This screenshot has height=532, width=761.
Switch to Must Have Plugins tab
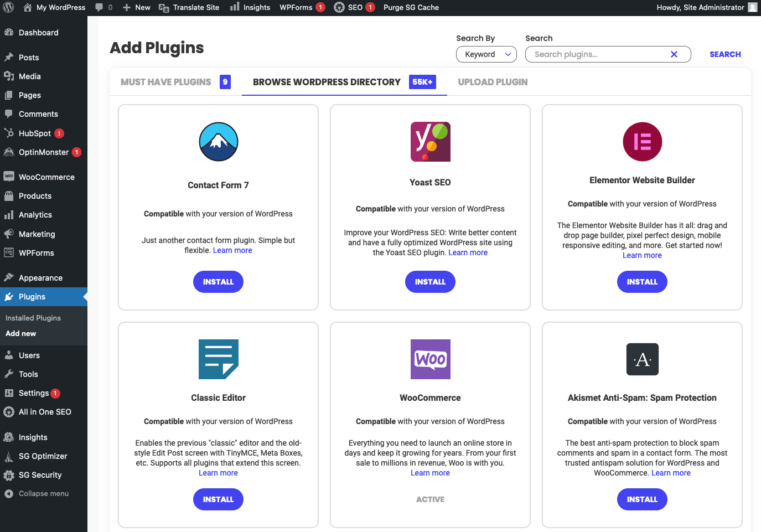click(175, 82)
